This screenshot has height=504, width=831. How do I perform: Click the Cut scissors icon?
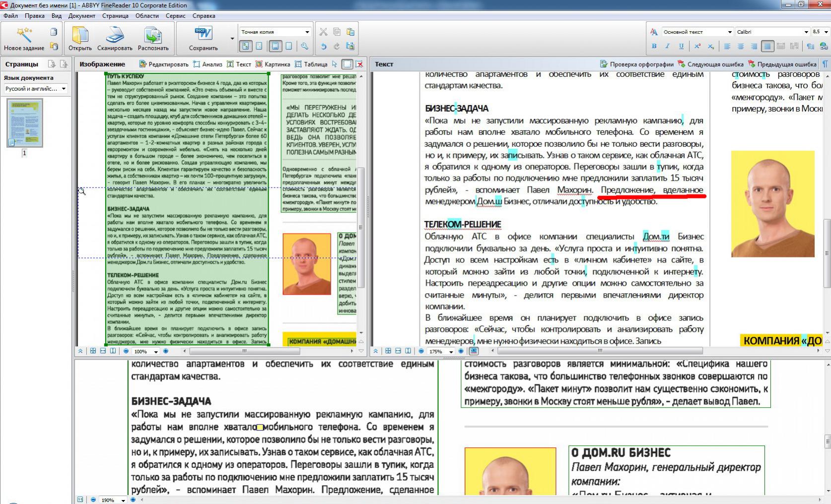click(323, 32)
